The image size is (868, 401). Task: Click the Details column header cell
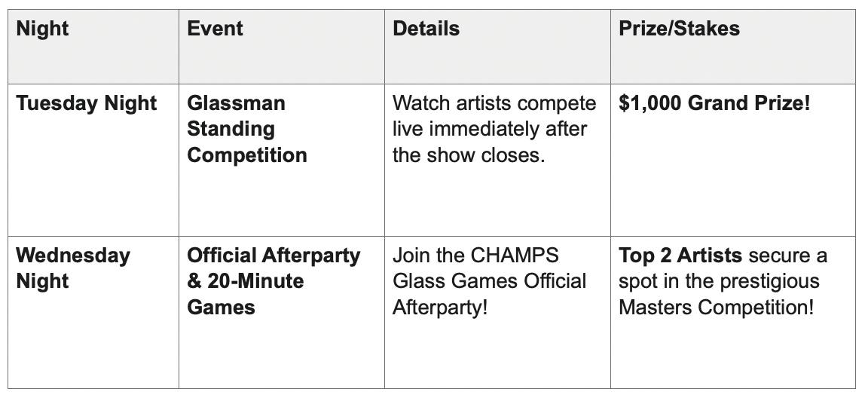(426, 29)
